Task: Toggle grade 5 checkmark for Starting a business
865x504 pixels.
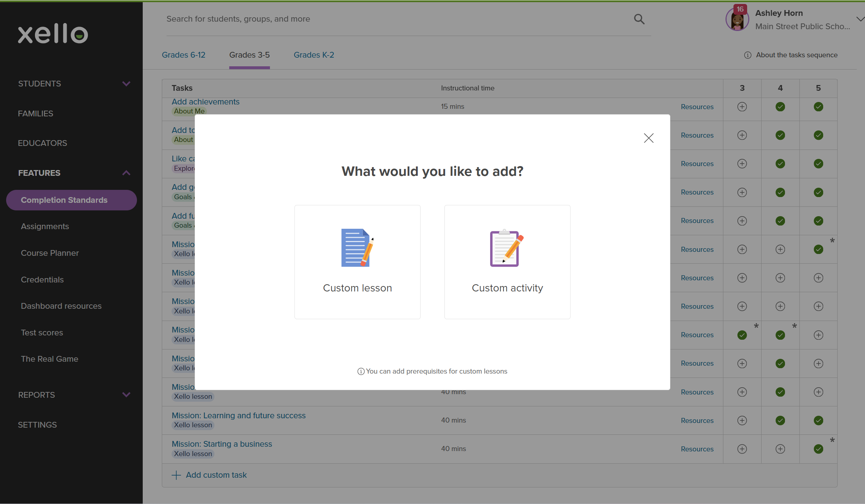Action: (x=818, y=449)
